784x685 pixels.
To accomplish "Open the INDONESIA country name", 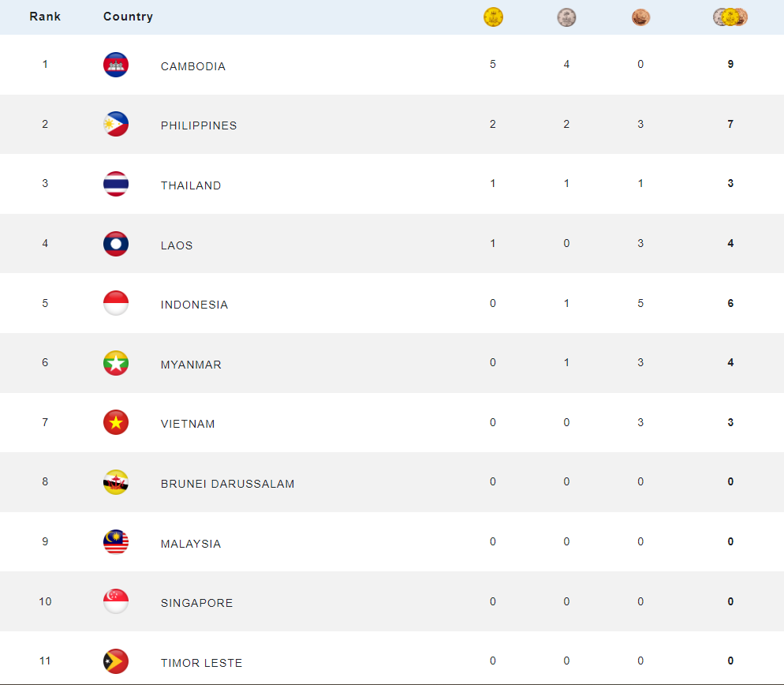I will click(x=194, y=305).
